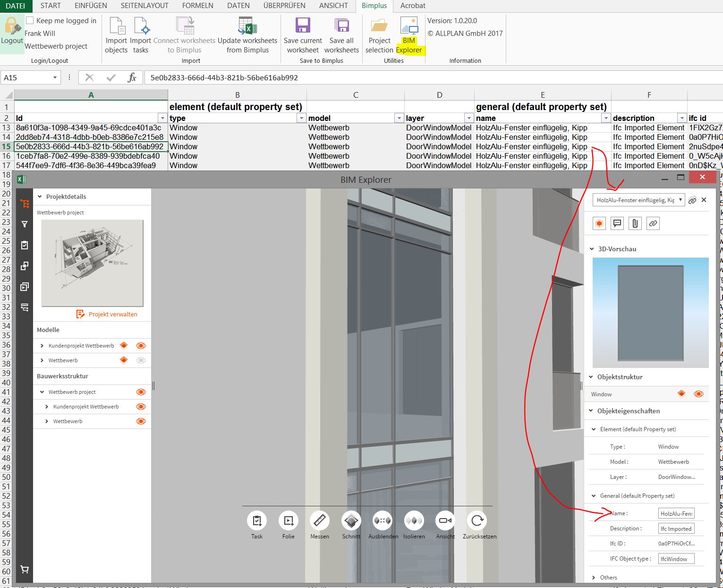Viewport: 723px width, 588px height.
Task: Toggle visibility of Kundenprojekt Wettbewerb model
Action: click(x=141, y=346)
